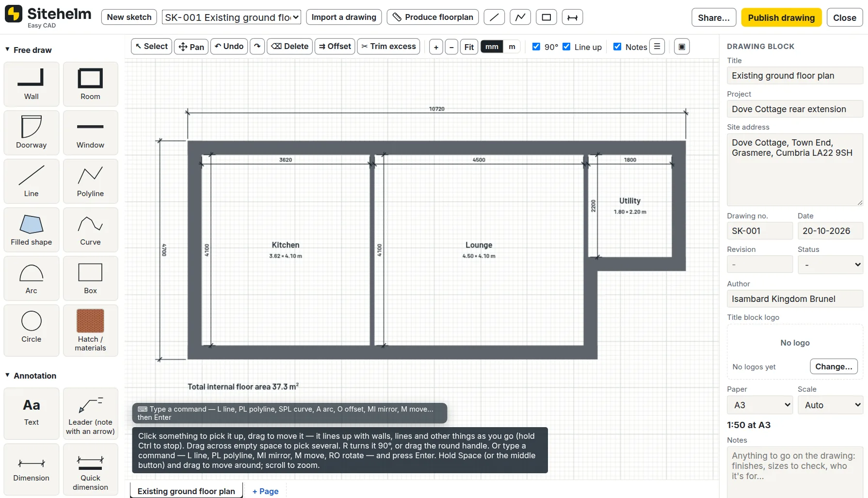
Task: Choose the Curve tool
Action: [90, 230]
